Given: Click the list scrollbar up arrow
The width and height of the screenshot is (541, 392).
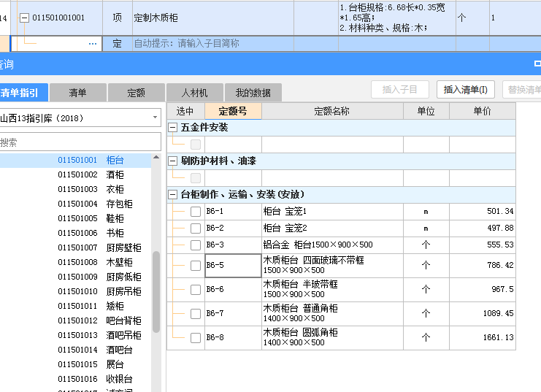Looking at the screenshot, I should tap(156, 158).
